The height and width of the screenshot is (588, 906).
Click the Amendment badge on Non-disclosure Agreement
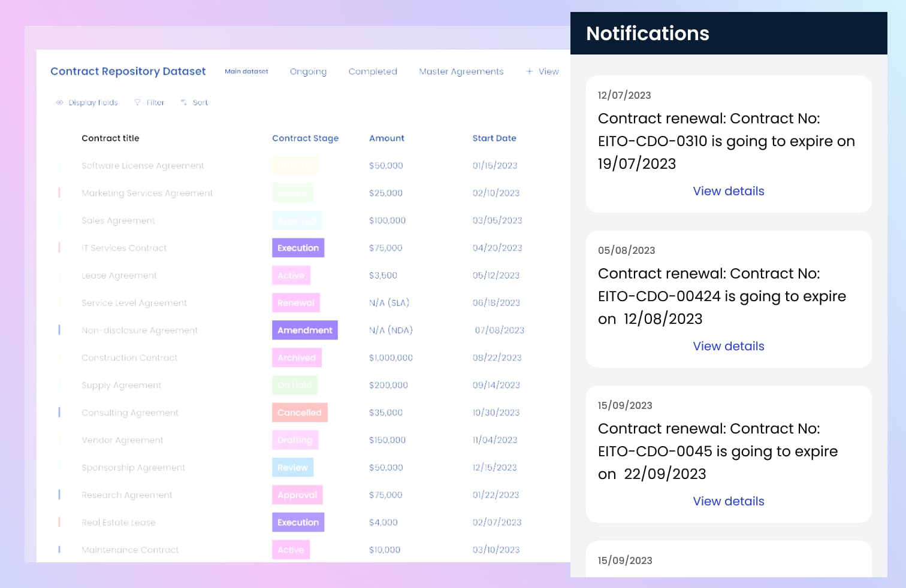[x=304, y=330]
